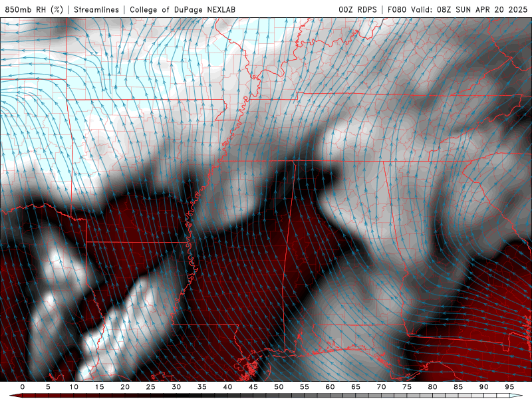This screenshot has height=399, width=532.
Task: Click the "95" label on color scale
Action: click(509, 387)
